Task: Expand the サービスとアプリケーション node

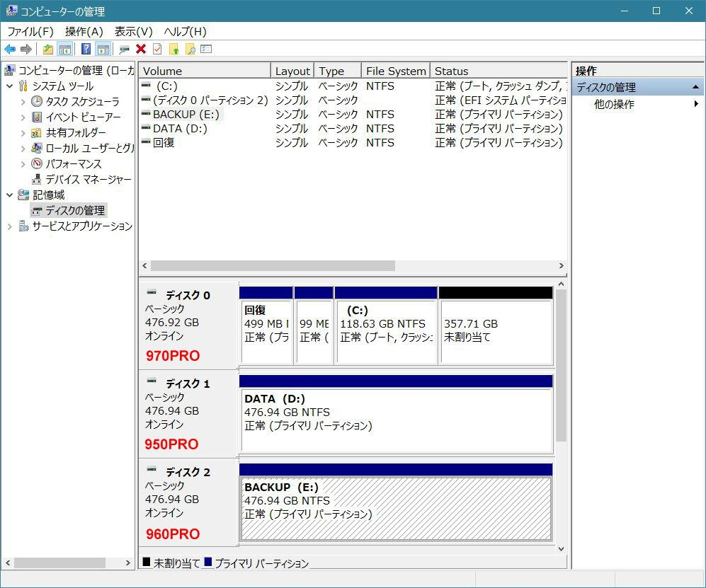Action: pos(9,226)
